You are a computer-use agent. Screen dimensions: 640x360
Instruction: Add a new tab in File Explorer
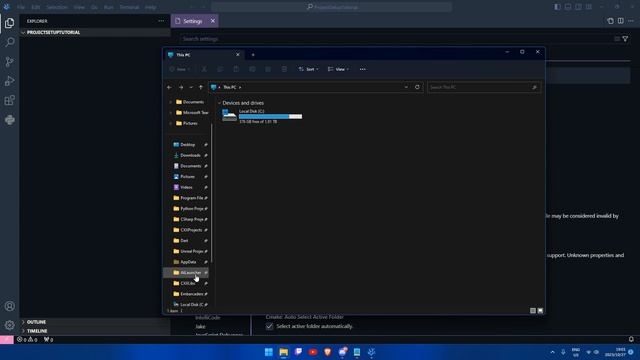(253, 55)
